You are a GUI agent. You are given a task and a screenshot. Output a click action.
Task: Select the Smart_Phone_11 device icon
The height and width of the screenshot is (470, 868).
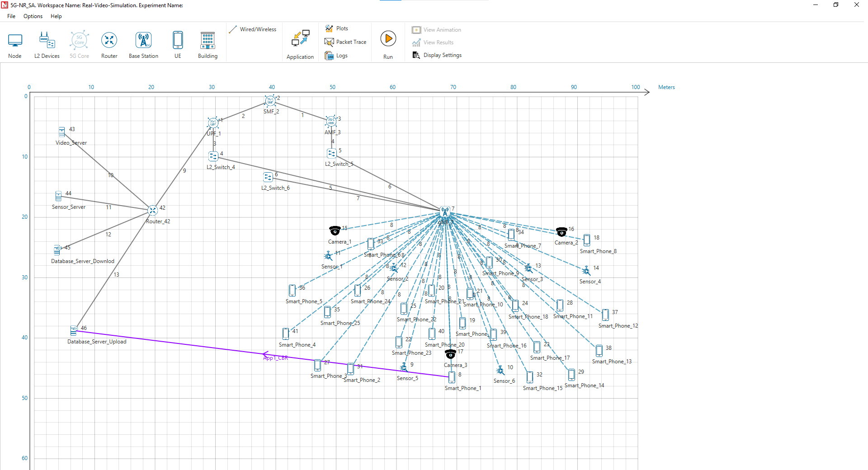560,305
